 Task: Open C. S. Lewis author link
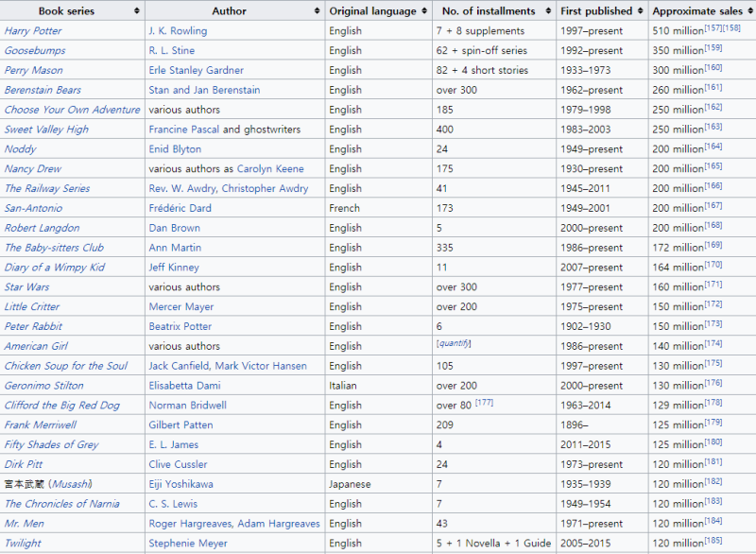pyautogui.click(x=173, y=504)
